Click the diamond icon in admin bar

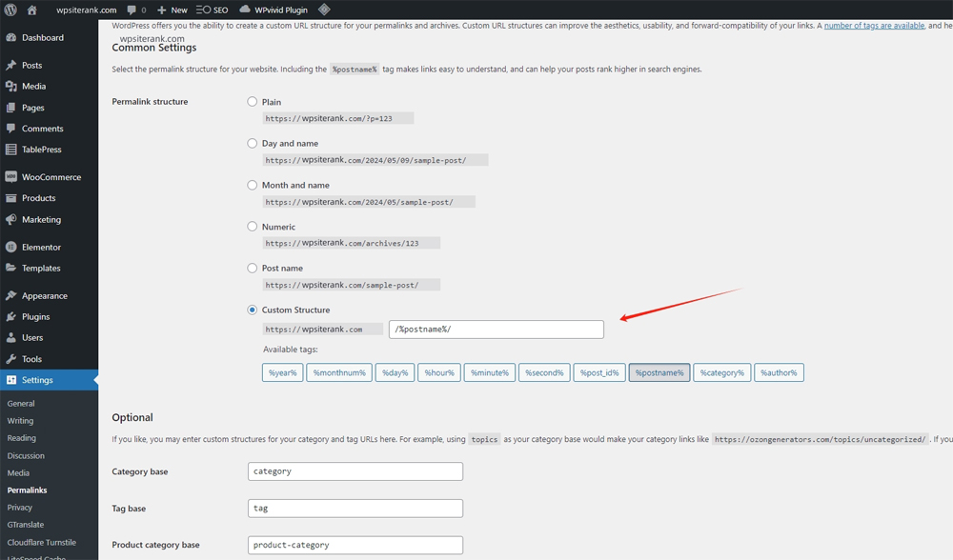click(324, 10)
